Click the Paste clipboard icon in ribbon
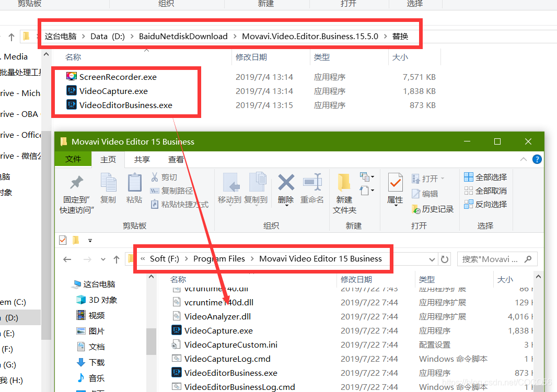The width and height of the screenshot is (557, 392). pos(134,188)
